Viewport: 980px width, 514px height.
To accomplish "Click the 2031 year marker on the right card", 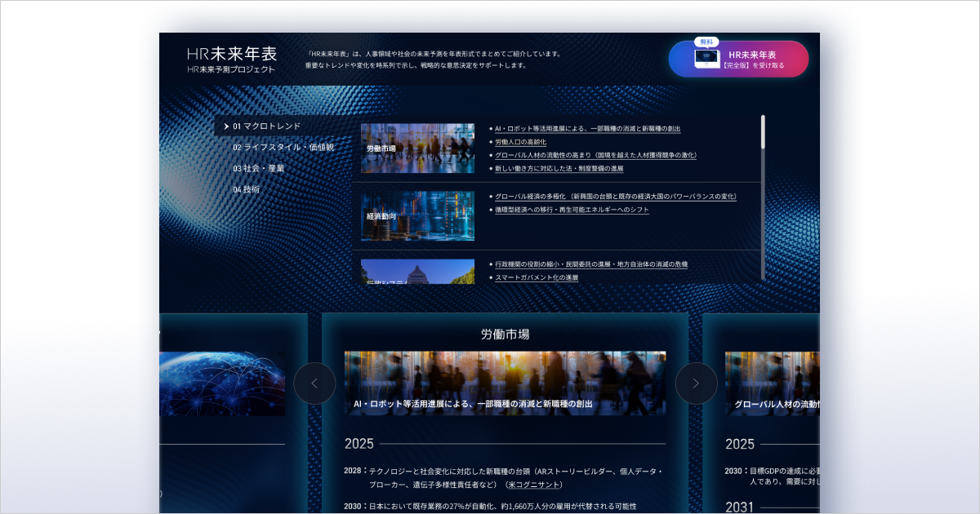I will tap(740, 507).
